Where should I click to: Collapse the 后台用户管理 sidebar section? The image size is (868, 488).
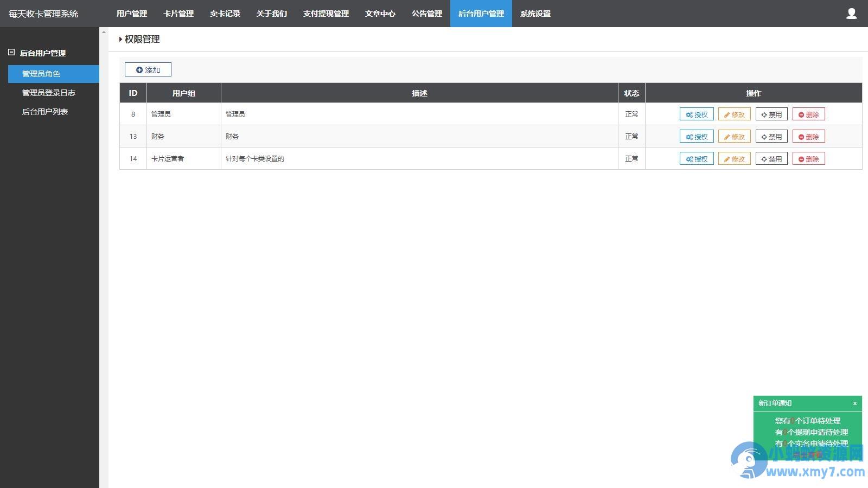tap(11, 53)
